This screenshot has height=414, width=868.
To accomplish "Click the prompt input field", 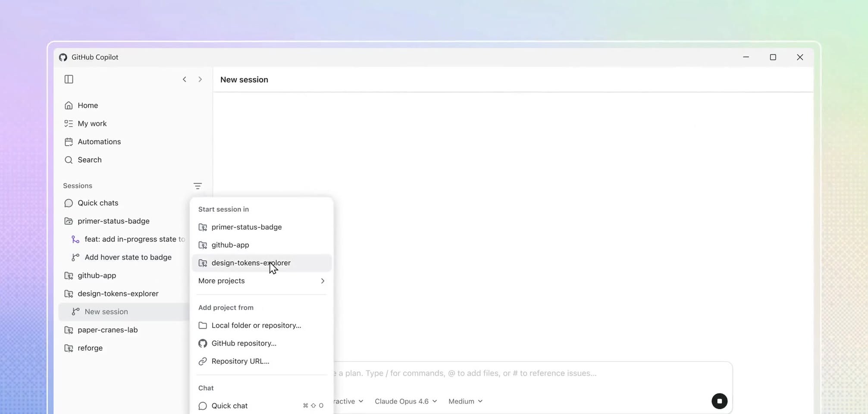I will pyautogui.click(x=533, y=373).
